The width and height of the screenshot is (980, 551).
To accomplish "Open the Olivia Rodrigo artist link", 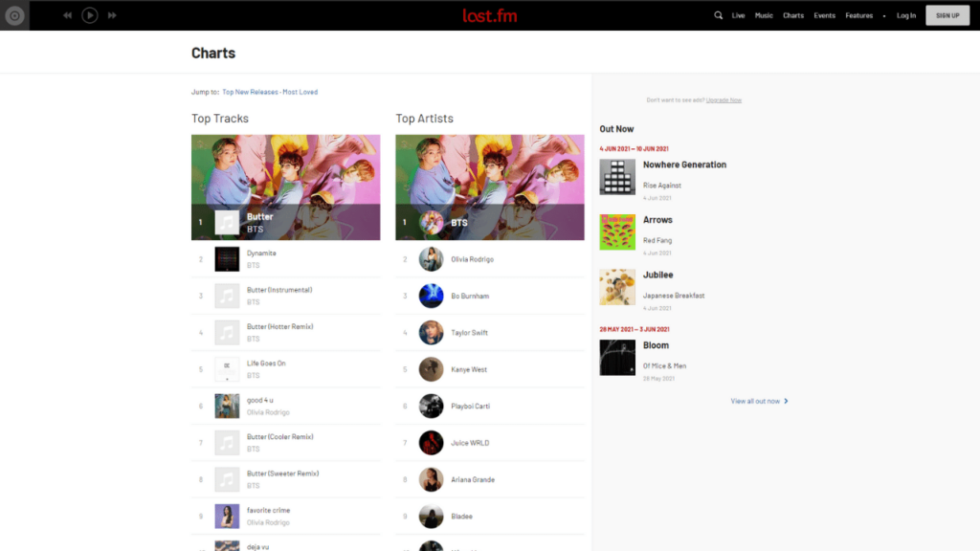I will 473,259.
